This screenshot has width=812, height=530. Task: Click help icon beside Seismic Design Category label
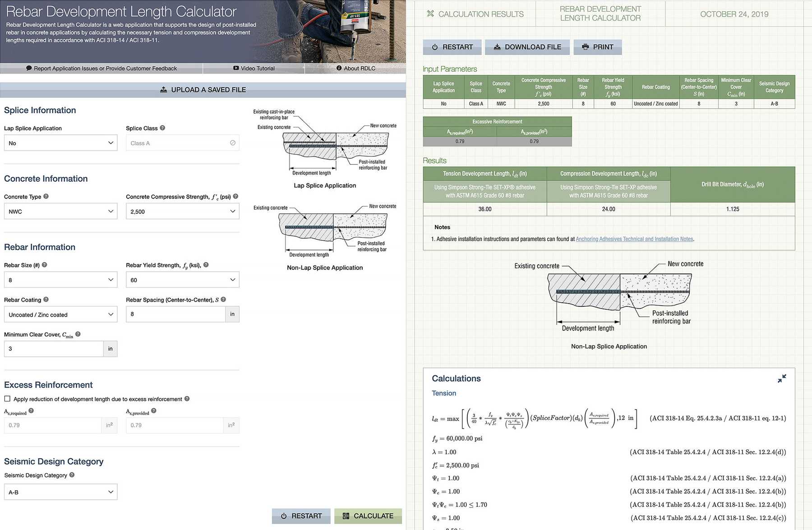(72, 475)
